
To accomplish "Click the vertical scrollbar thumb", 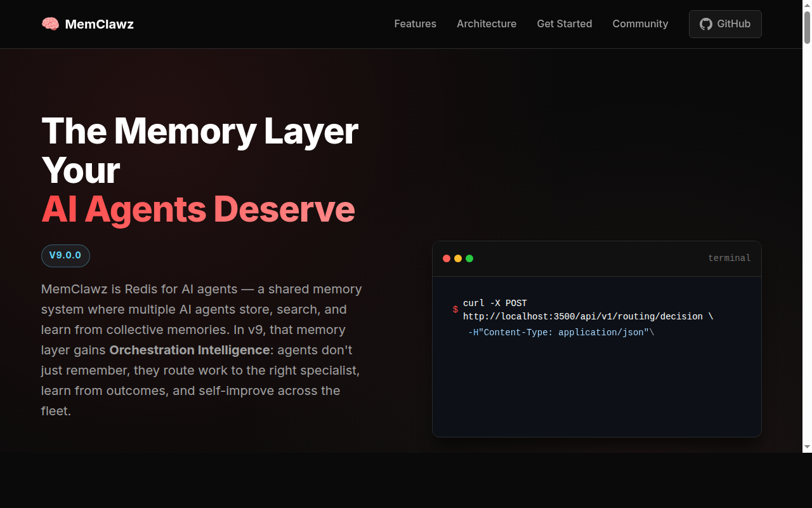I will (x=807, y=27).
